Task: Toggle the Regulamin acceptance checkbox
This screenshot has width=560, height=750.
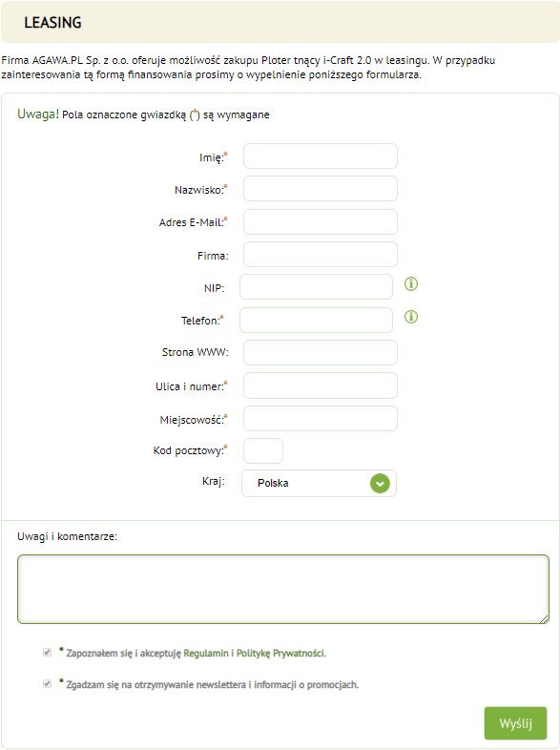Action: 48,653
